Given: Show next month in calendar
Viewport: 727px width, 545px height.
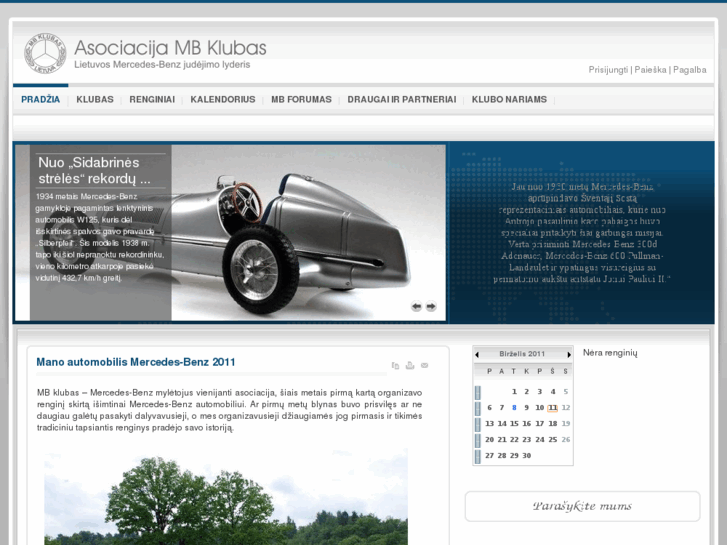Looking at the screenshot, I should pos(569,354).
